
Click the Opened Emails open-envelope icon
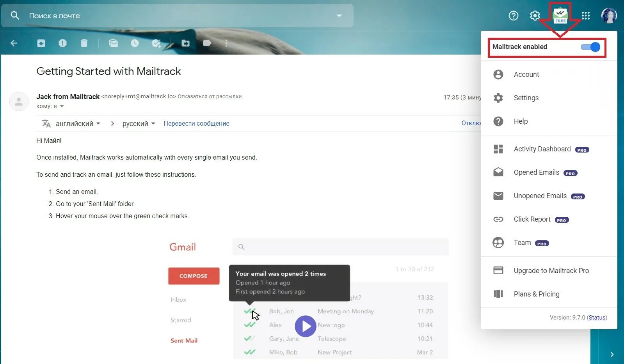click(x=498, y=172)
